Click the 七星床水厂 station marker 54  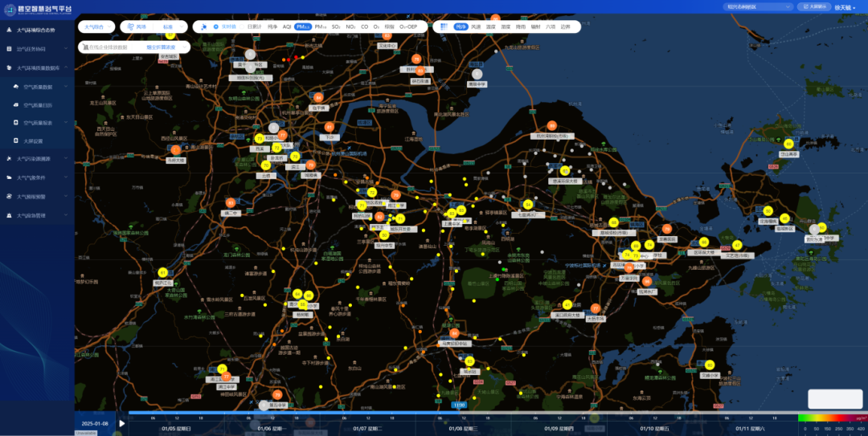coord(528,204)
